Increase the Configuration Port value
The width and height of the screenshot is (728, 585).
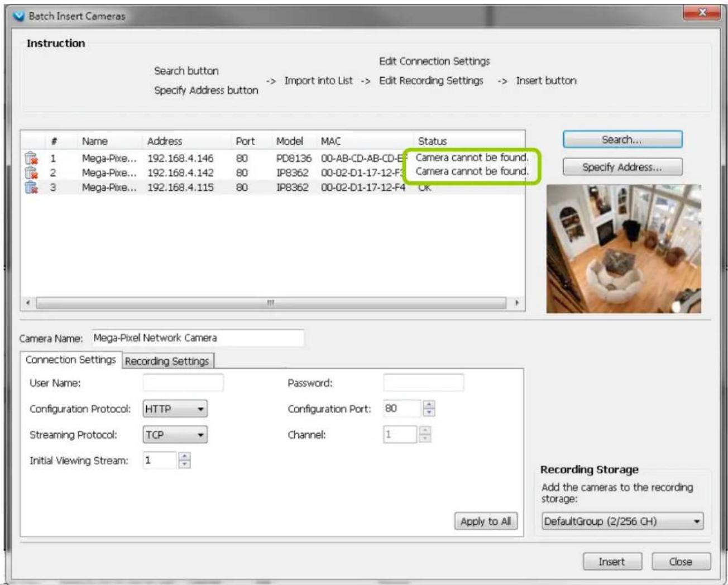click(x=429, y=405)
